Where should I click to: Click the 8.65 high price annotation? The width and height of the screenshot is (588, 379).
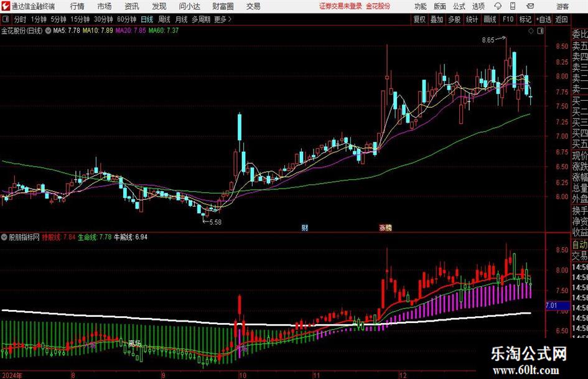click(488, 40)
